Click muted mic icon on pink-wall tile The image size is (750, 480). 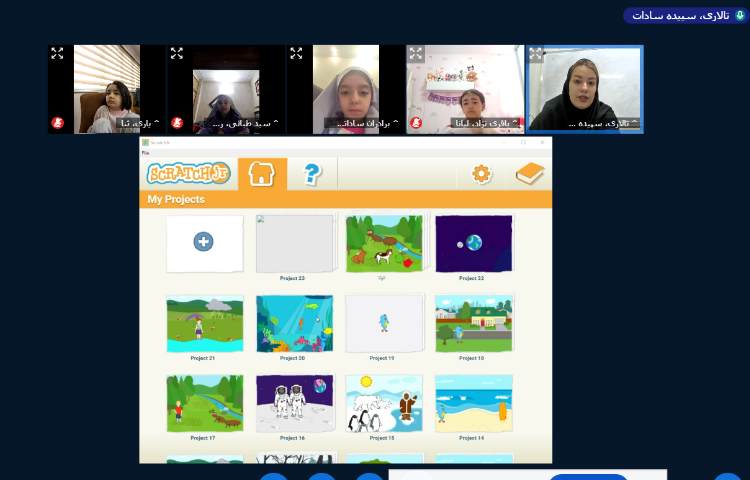click(x=416, y=123)
